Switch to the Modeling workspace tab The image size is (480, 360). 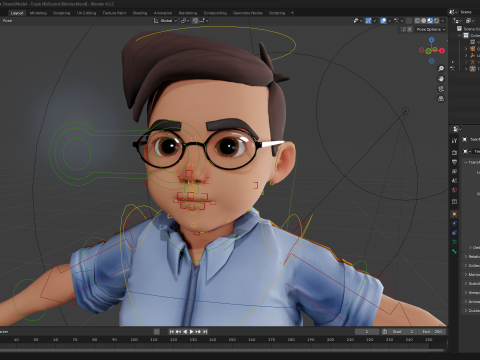[38, 13]
